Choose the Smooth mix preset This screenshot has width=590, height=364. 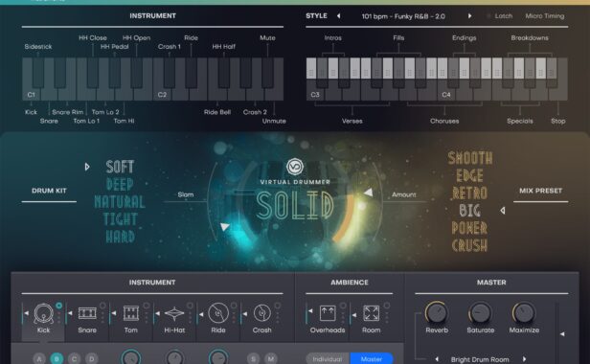tap(470, 158)
